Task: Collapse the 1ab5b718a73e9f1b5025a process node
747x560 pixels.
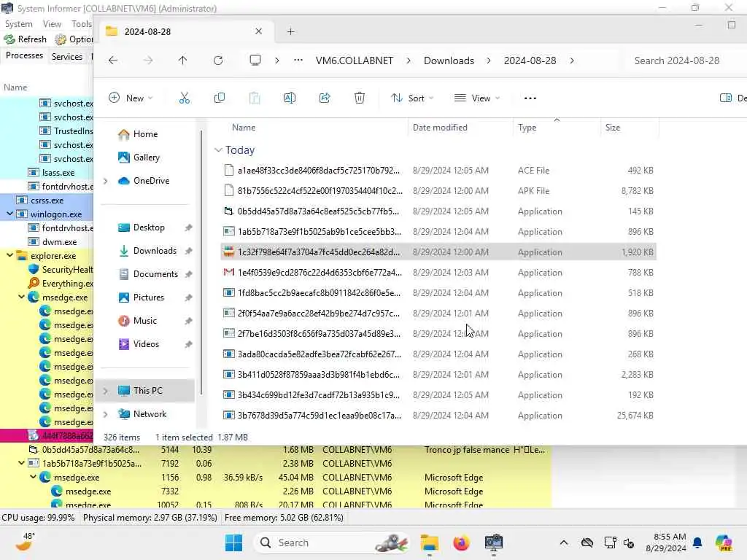Action: pos(21,463)
